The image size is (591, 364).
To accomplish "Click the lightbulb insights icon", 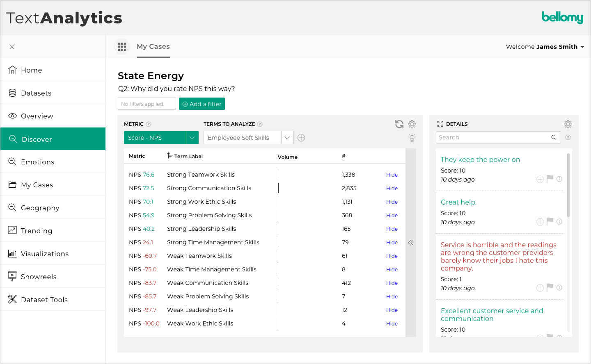I will click(412, 138).
